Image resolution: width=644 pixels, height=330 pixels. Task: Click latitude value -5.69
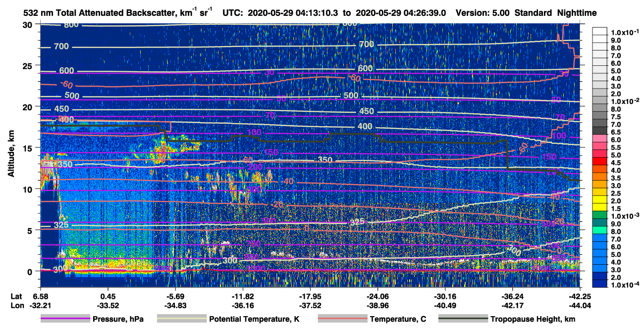point(175,296)
